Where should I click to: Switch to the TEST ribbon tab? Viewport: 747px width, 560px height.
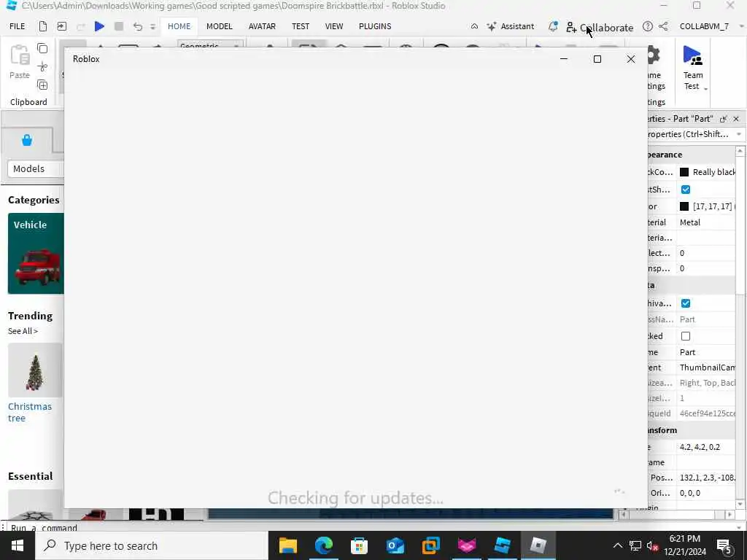301,26
